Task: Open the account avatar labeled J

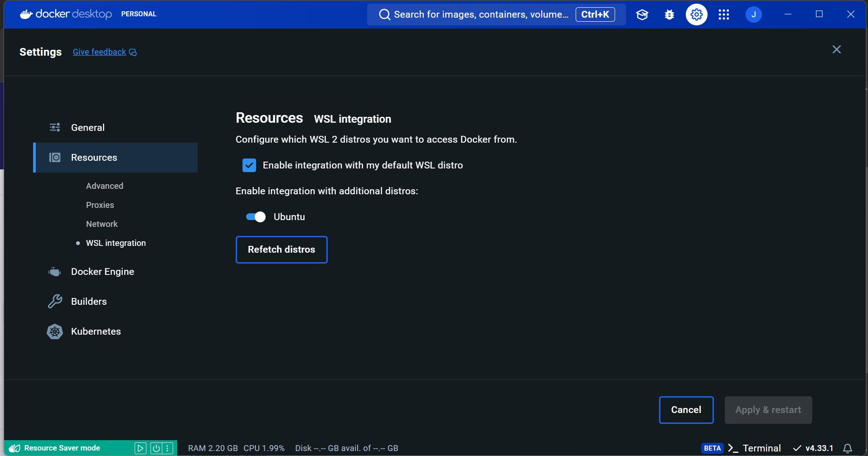Action: coord(754,14)
